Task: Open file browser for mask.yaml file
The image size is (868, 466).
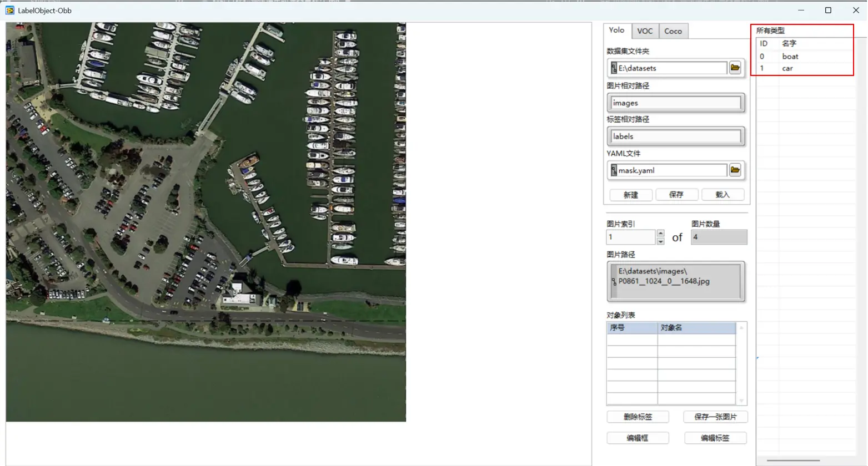Action: click(x=735, y=170)
